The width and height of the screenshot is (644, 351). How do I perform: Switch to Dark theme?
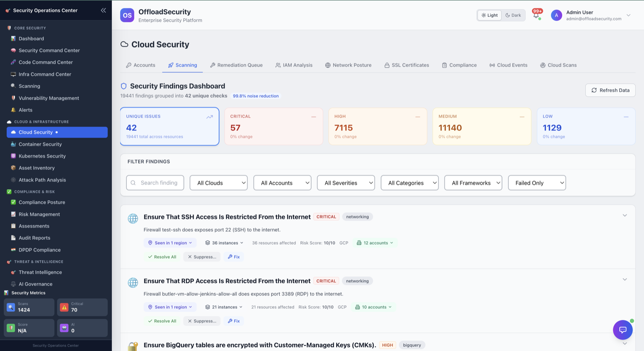513,15
